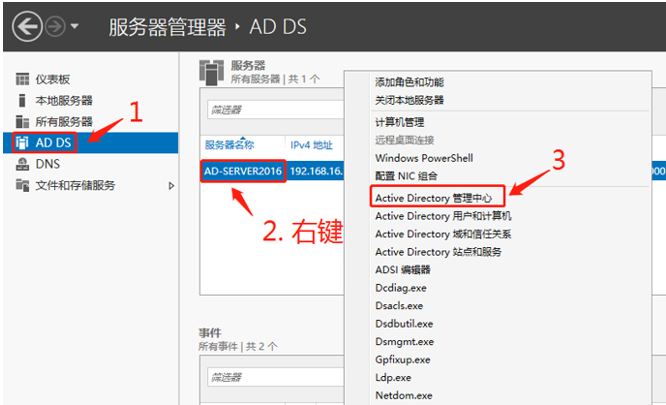Sort by IPv4 地址 column header
666x405 pixels.
pos(311,145)
